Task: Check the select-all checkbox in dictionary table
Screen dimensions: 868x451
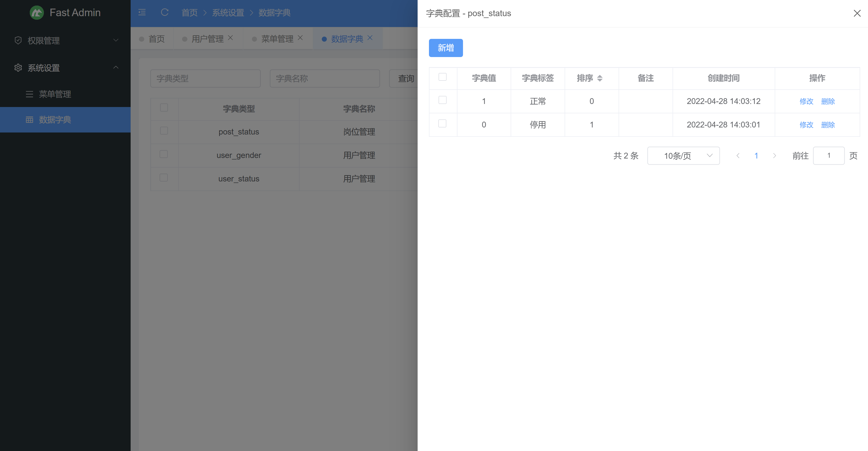Action: coord(442,77)
